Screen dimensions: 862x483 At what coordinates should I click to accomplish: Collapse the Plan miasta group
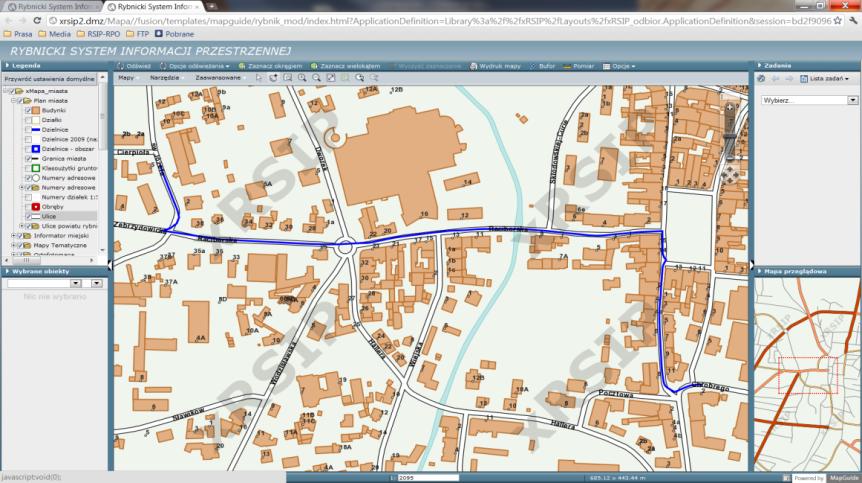14,101
